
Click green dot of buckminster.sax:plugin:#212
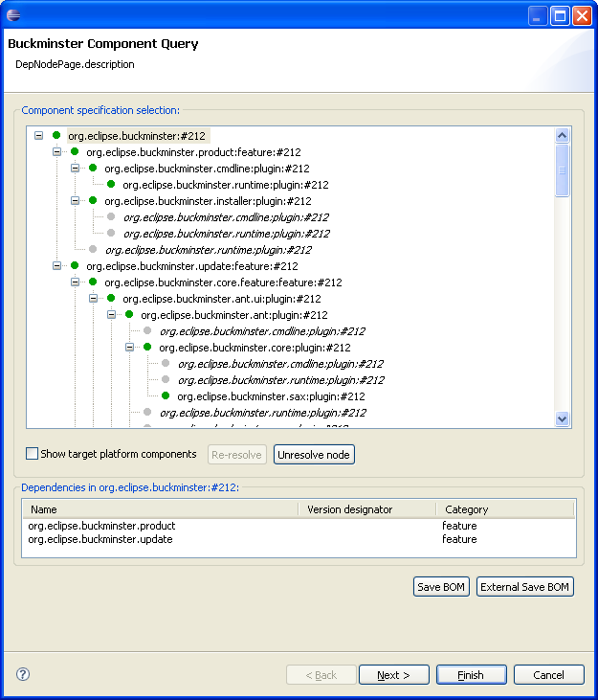point(166,395)
